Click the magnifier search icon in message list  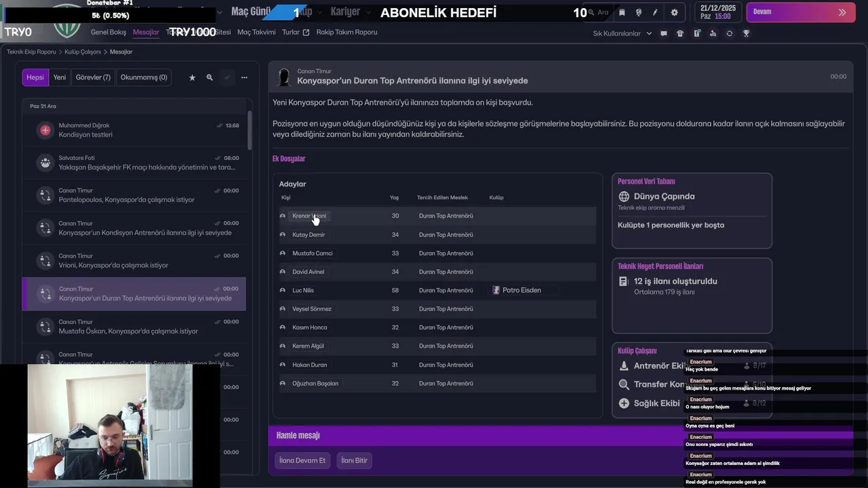point(210,77)
